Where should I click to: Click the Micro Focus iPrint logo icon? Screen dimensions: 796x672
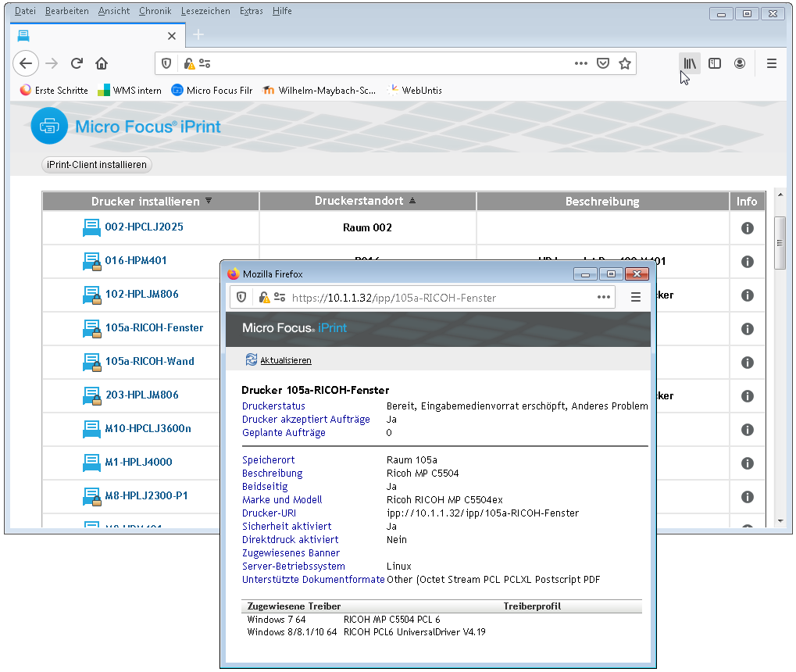click(x=49, y=126)
